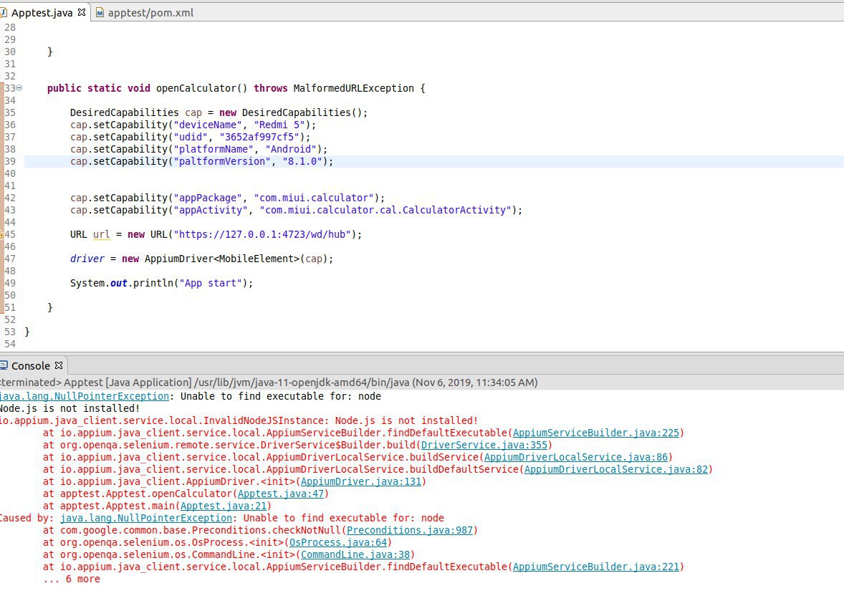This screenshot has width=844, height=616.
Task: Switch to the Apptest.java editor tab
Action: (x=42, y=12)
